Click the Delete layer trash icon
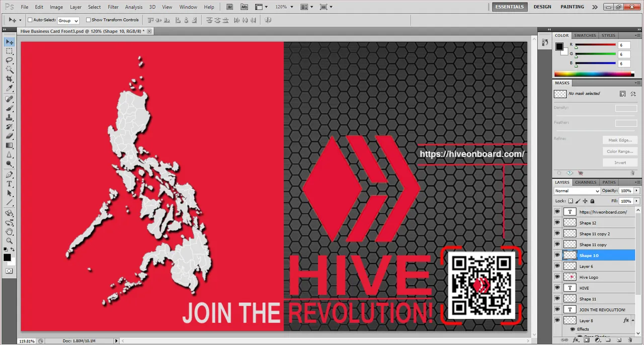The width and height of the screenshot is (644, 345). click(630, 340)
